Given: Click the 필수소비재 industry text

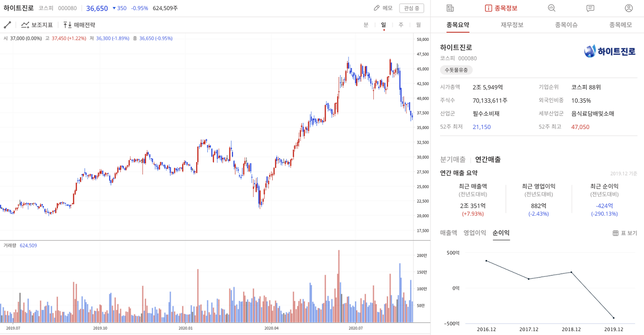Looking at the screenshot, I should tap(486, 114).
